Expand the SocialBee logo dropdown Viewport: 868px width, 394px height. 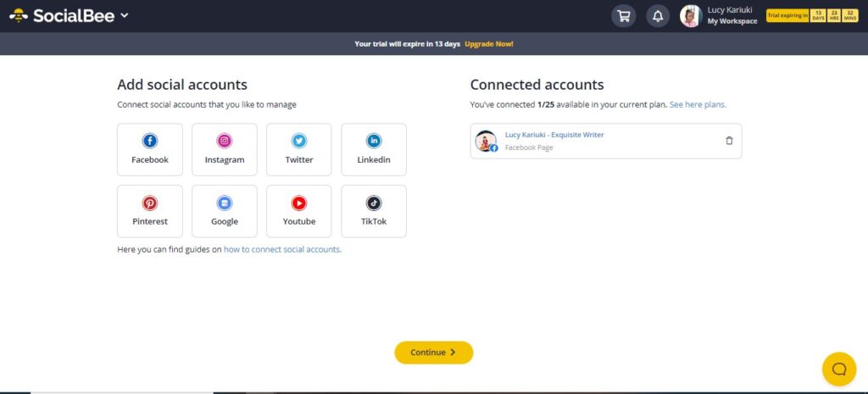point(125,15)
